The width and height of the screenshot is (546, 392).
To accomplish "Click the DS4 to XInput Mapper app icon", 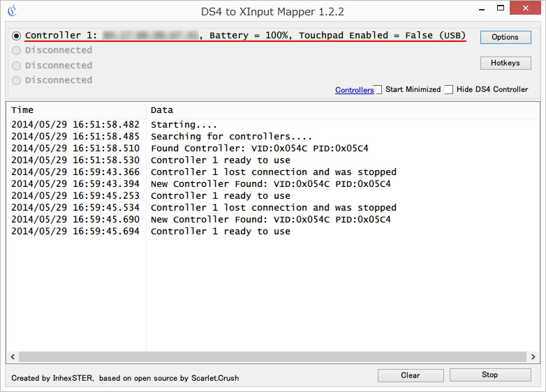I will (12, 11).
